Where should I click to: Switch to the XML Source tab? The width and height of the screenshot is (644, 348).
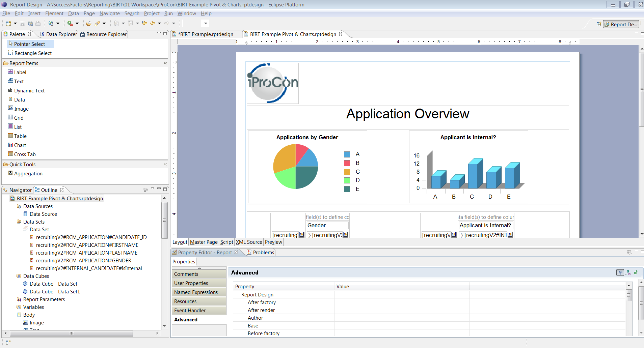tap(249, 242)
